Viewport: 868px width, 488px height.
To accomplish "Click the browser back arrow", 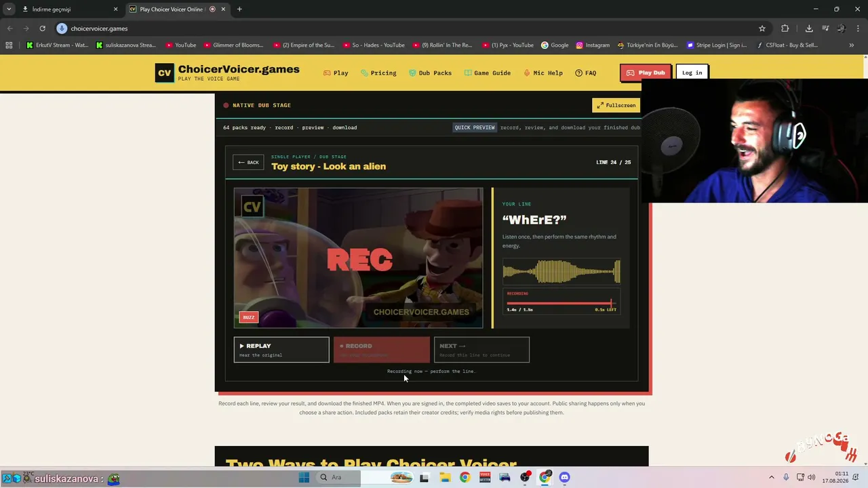I will click(9, 28).
